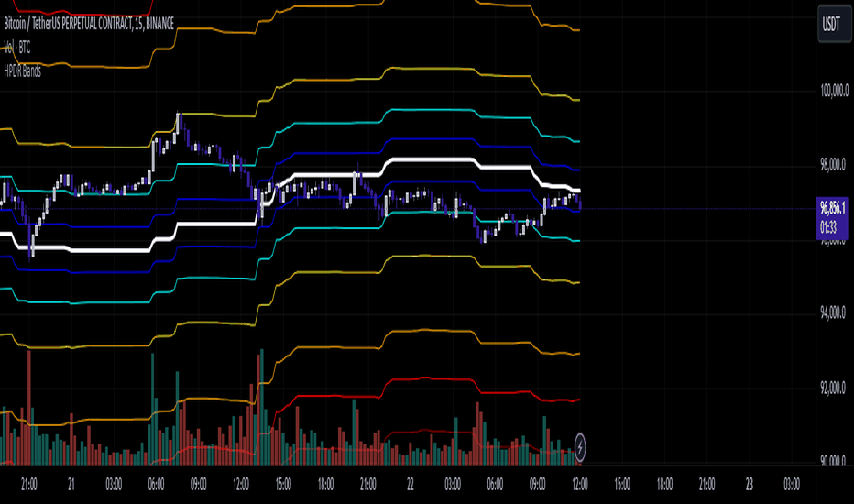Click the 98,000.0 price axis label
Image resolution: width=854 pixels, height=504 pixels.
coord(833,165)
